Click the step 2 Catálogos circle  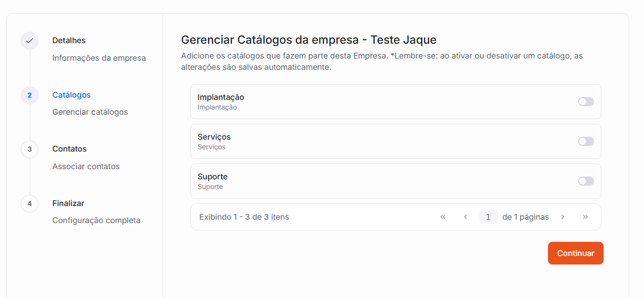[x=30, y=95]
